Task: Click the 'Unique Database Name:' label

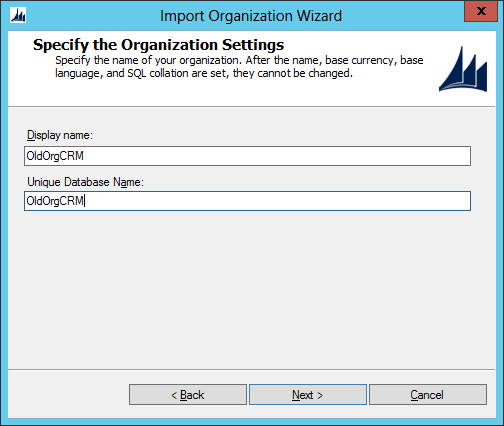Action: 85,182
